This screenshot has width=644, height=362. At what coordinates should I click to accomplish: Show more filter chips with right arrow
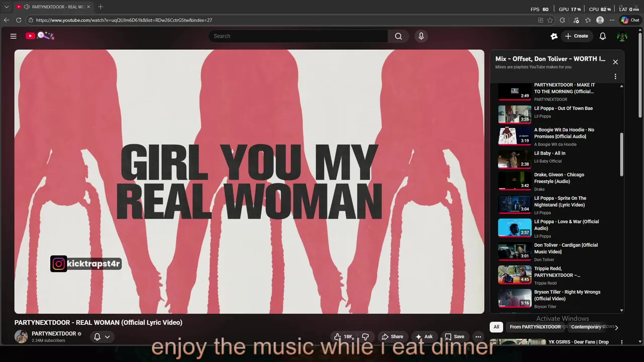pos(616,327)
